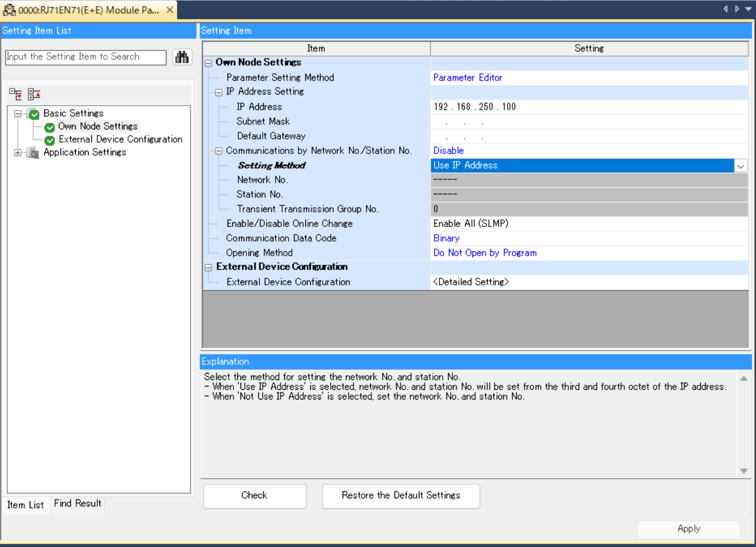Open the Setting Method dropdown arrow

coord(740,166)
